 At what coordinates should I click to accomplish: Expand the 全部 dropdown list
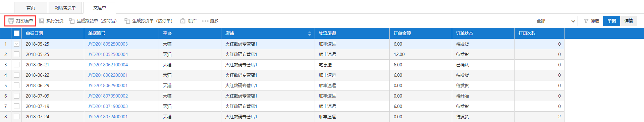coord(555,21)
